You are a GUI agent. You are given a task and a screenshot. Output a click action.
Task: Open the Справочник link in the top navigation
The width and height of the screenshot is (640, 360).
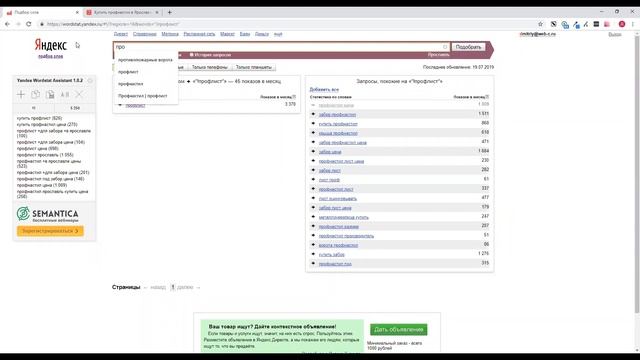pos(144,34)
